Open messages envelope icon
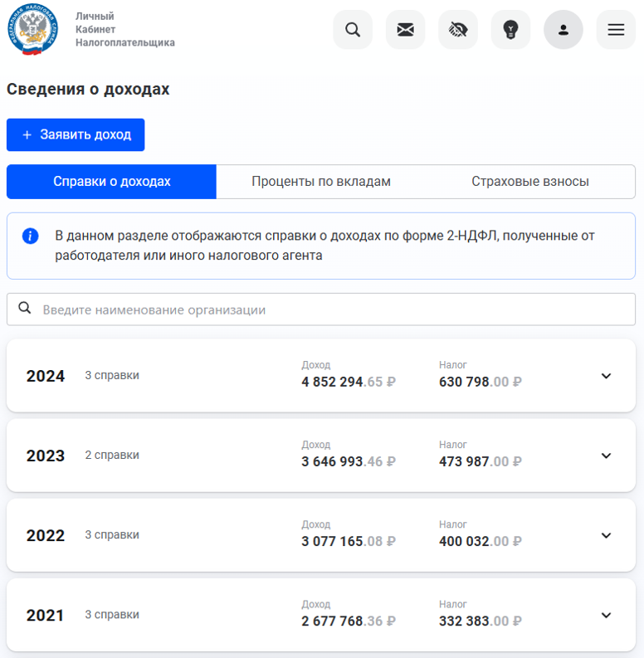The width and height of the screenshot is (644, 658). (x=405, y=30)
